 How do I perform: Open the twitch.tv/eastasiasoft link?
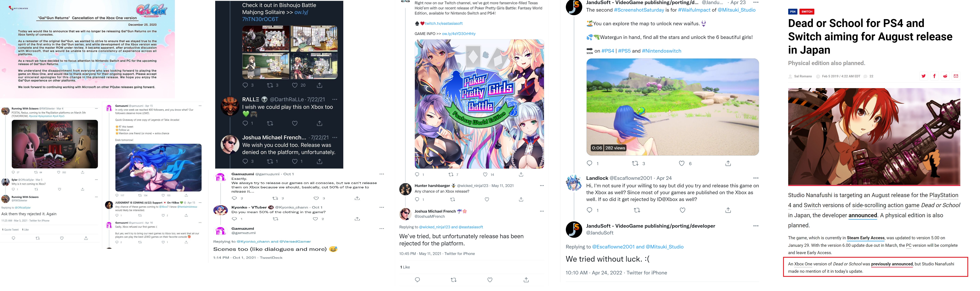[x=444, y=24]
